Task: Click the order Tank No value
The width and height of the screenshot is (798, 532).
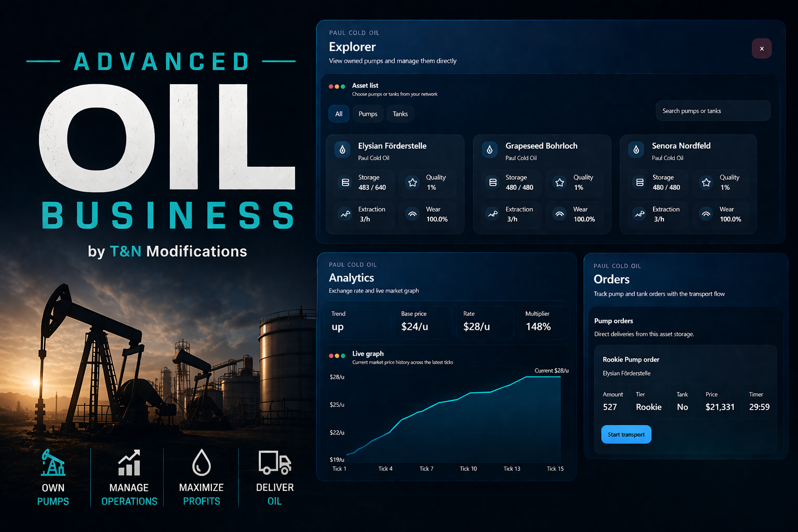Action: pyautogui.click(x=683, y=407)
